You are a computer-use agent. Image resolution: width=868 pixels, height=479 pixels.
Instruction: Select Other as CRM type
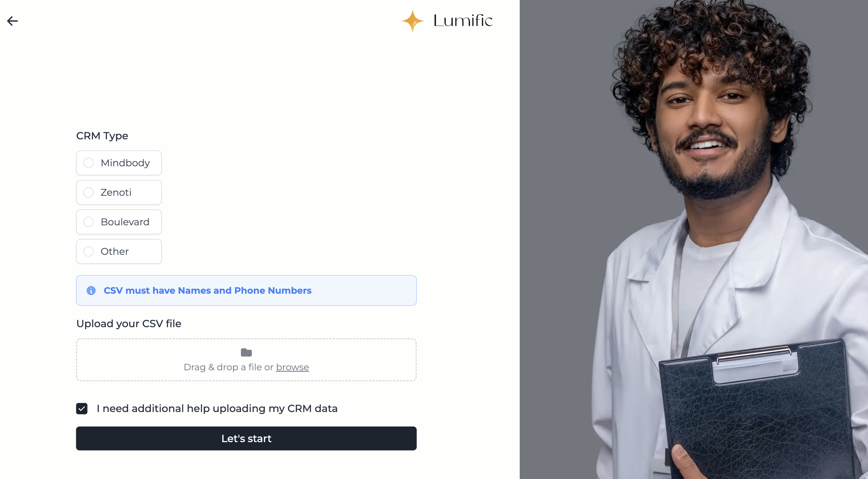[119, 251]
